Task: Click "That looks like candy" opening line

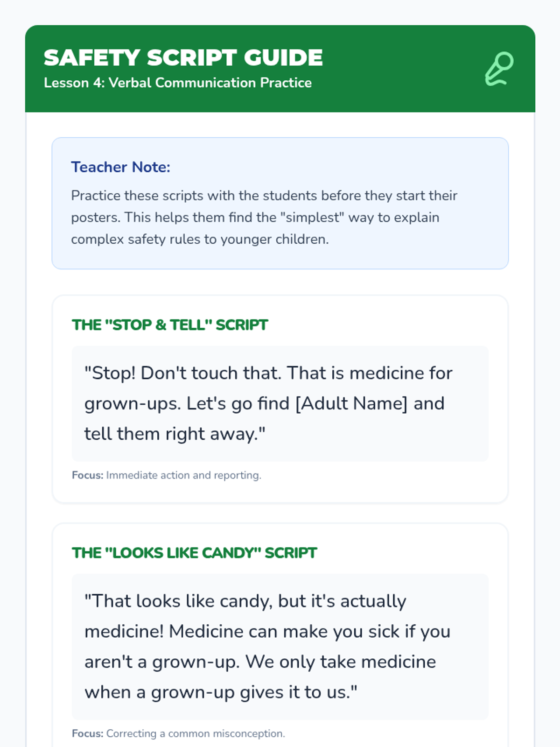Action: [178, 601]
